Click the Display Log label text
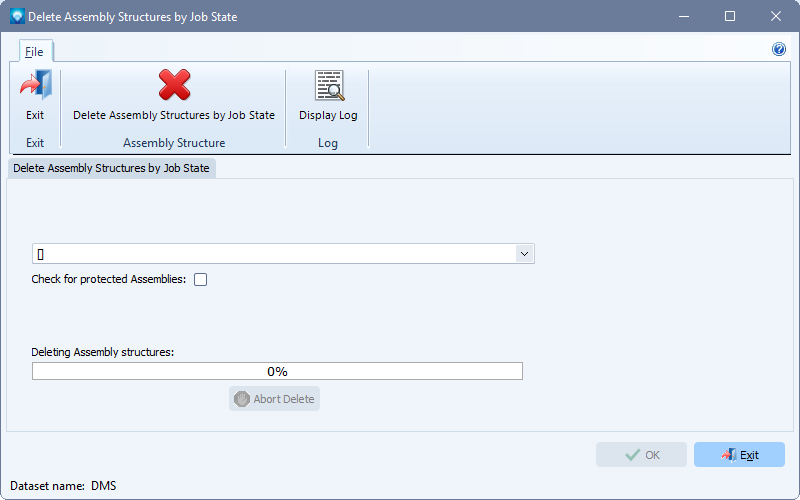 [328, 115]
